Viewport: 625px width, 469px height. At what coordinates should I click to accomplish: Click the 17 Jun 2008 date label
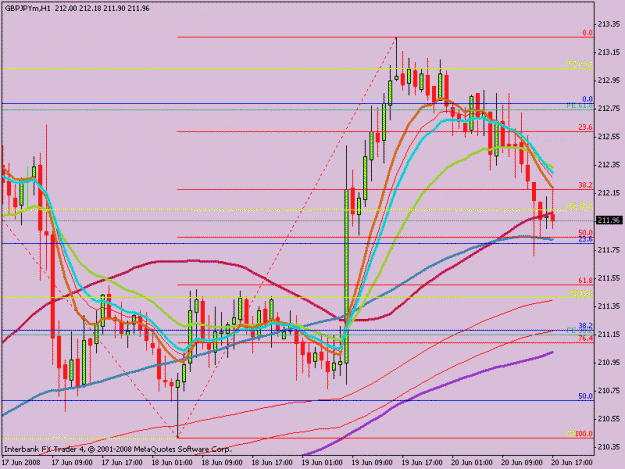(x=21, y=463)
